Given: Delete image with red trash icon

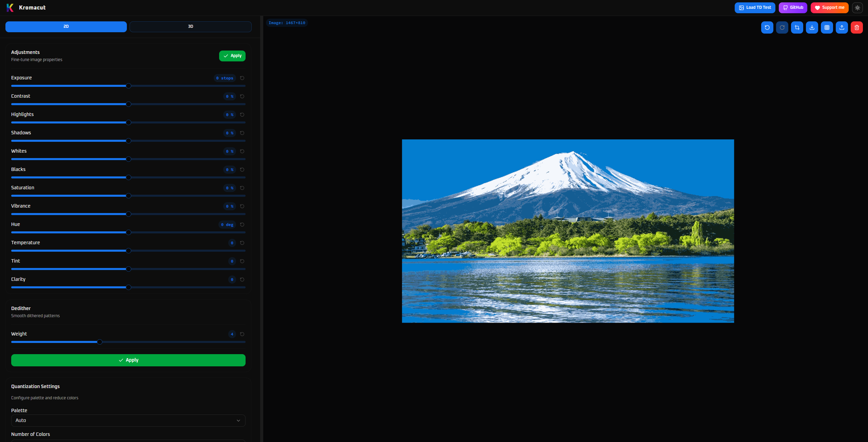Looking at the screenshot, I should click(x=856, y=27).
